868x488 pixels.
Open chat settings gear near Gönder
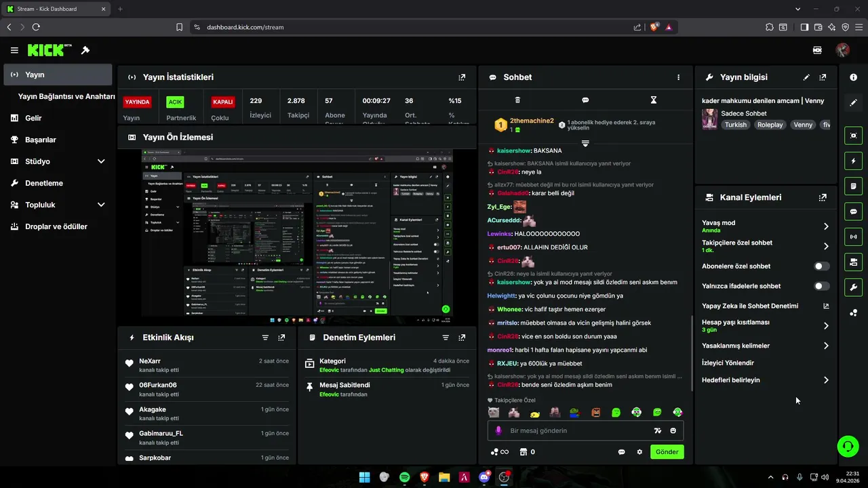tap(639, 451)
